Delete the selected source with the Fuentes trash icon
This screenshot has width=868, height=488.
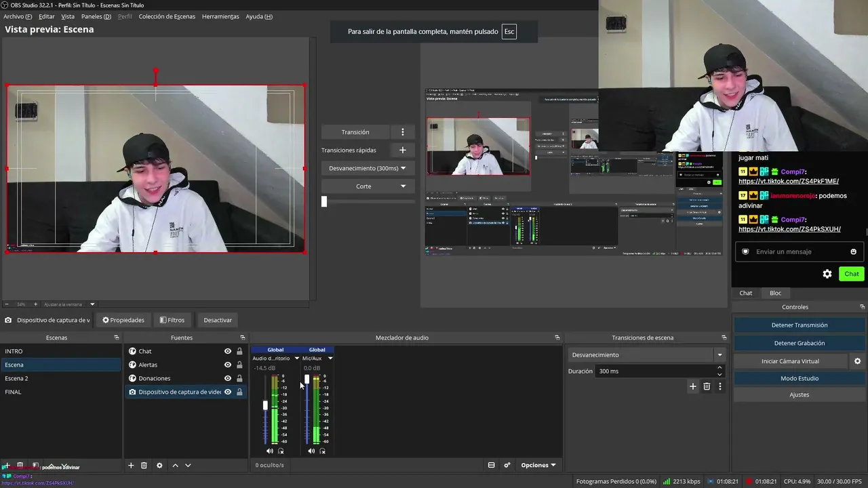tap(144, 466)
